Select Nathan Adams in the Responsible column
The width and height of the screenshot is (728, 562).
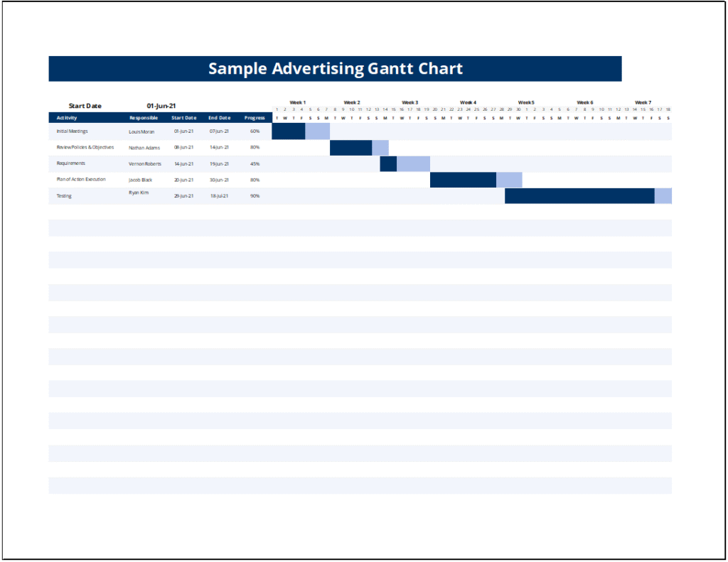pos(143,148)
